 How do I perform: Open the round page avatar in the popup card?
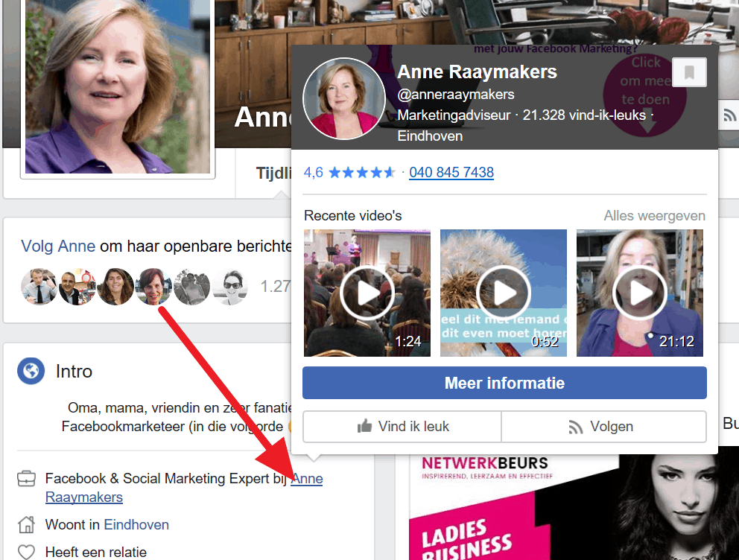(x=344, y=99)
